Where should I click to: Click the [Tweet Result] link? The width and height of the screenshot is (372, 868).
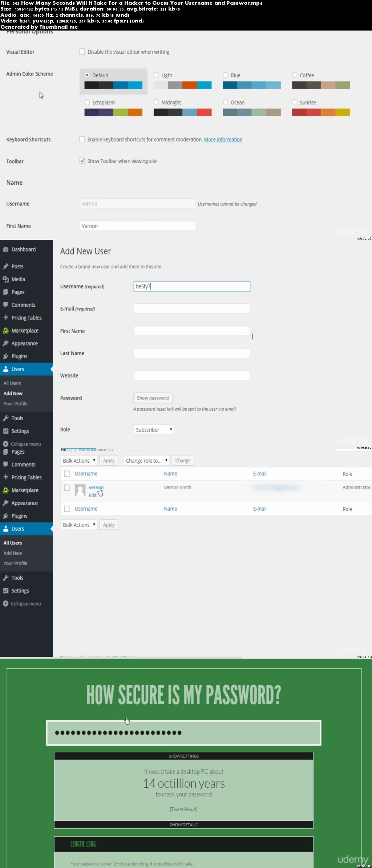(x=183, y=809)
